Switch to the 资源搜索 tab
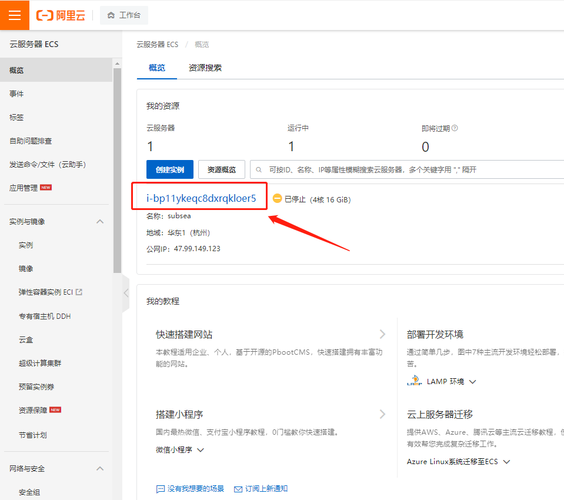Screen dimensions: 564x500 (x=205, y=68)
